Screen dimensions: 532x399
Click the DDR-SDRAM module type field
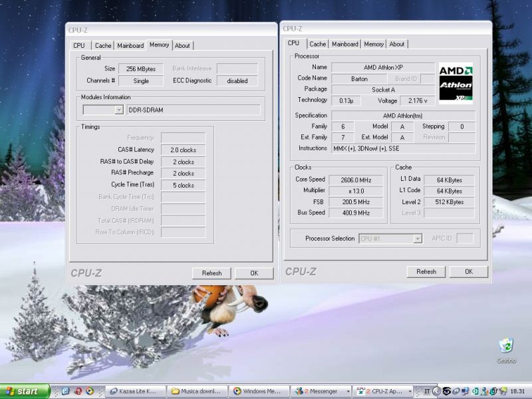tap(194, 110)
